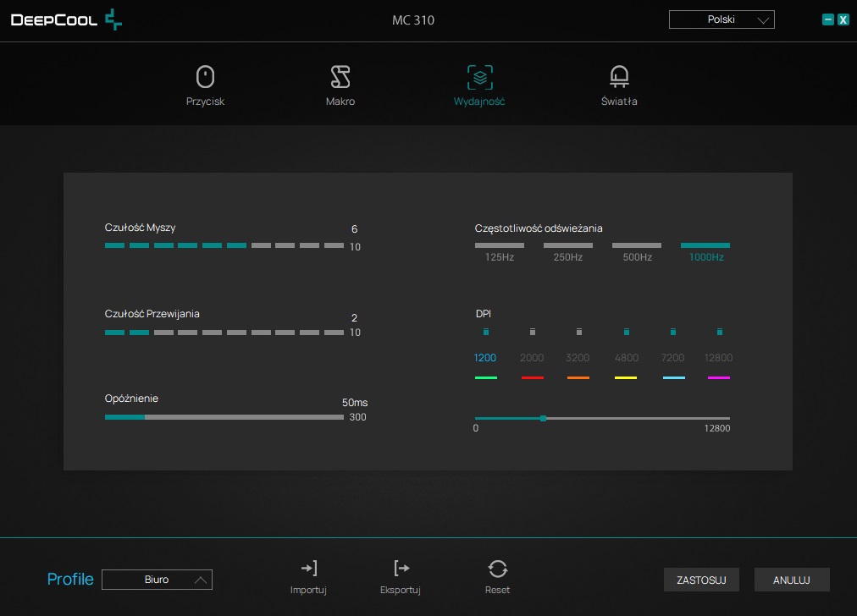Open the Makro icon section

(340, 76)
